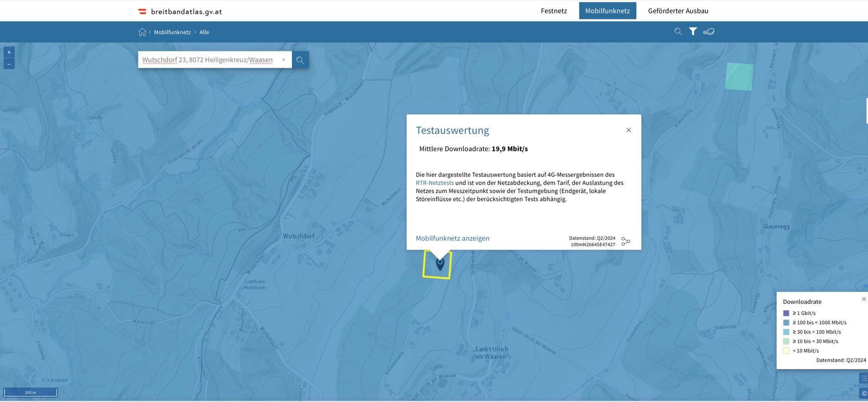Click the map location pin marker
The image size is (868, 402).
(440, 264)
